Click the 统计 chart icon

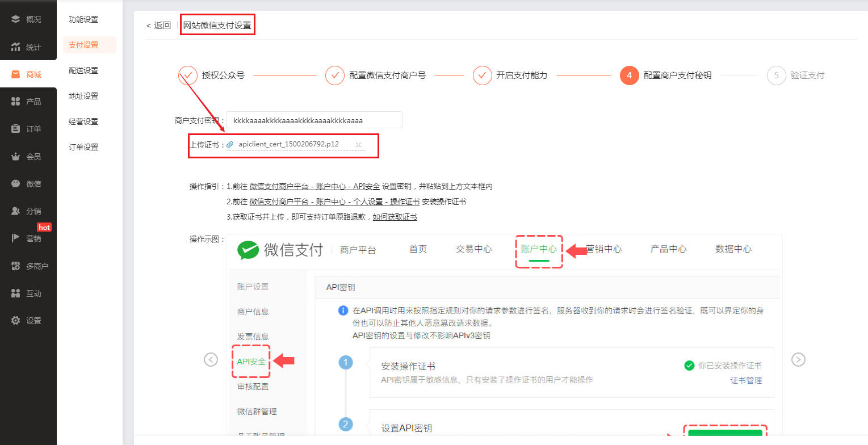[16, 47]
